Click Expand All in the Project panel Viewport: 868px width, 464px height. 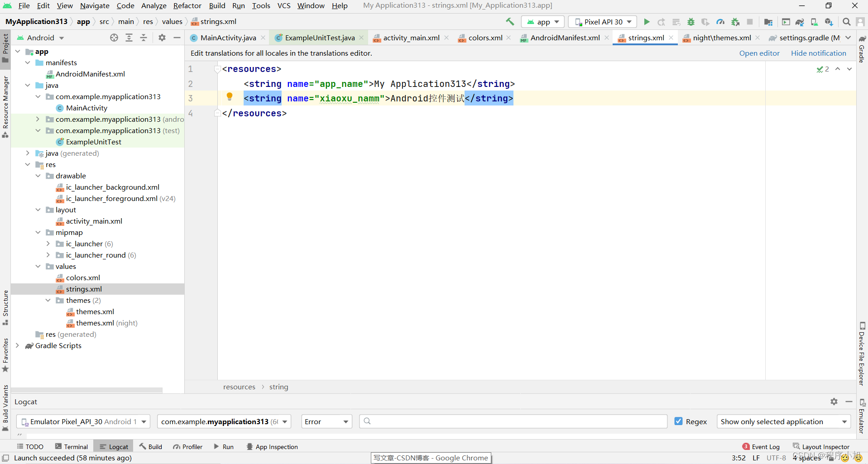tap(129, 38)
